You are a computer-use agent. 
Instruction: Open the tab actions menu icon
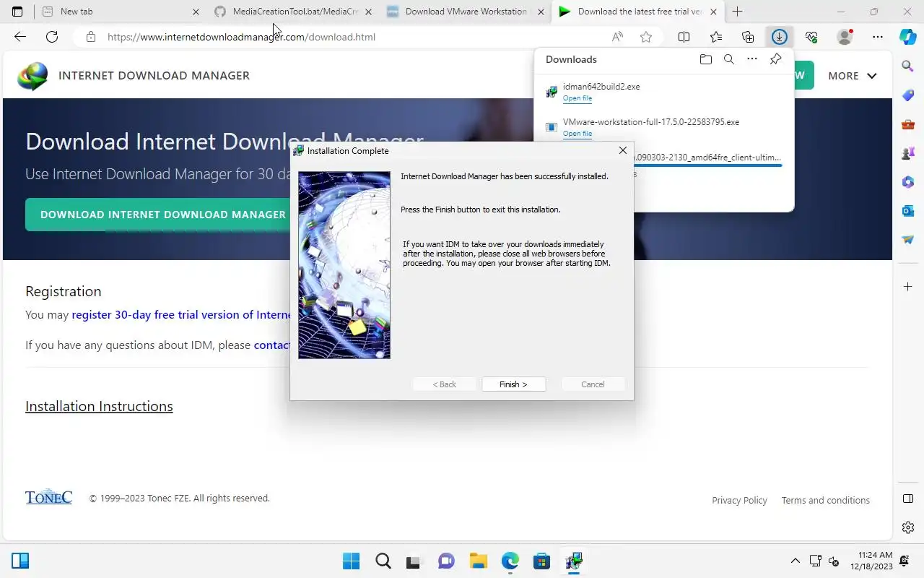tap(17, 12)
